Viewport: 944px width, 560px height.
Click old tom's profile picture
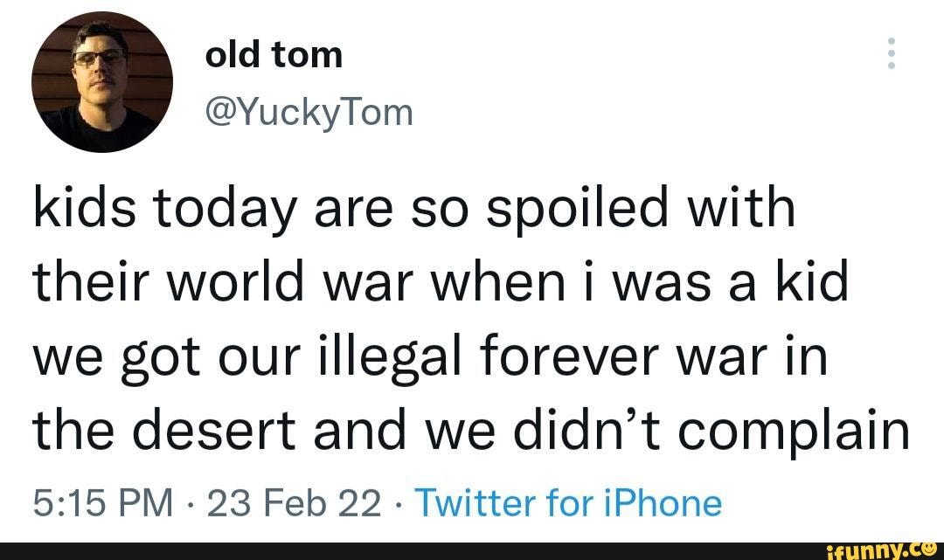tap(102, 82)
